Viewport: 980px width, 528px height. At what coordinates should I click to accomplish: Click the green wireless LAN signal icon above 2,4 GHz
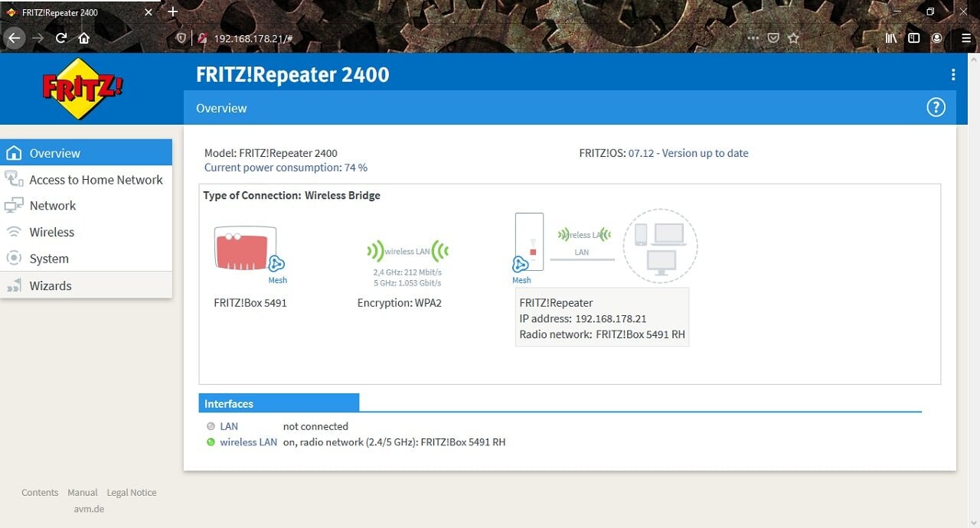tap(407, 251)
